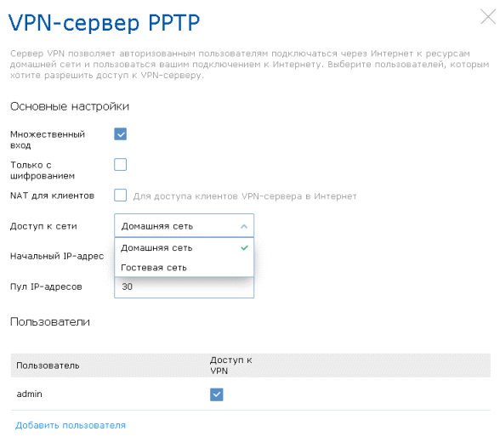Enable the Только с шифрованием checkbox
Image resolution: width=500 pixels, height=448 pixels.
tap(120, 165)
